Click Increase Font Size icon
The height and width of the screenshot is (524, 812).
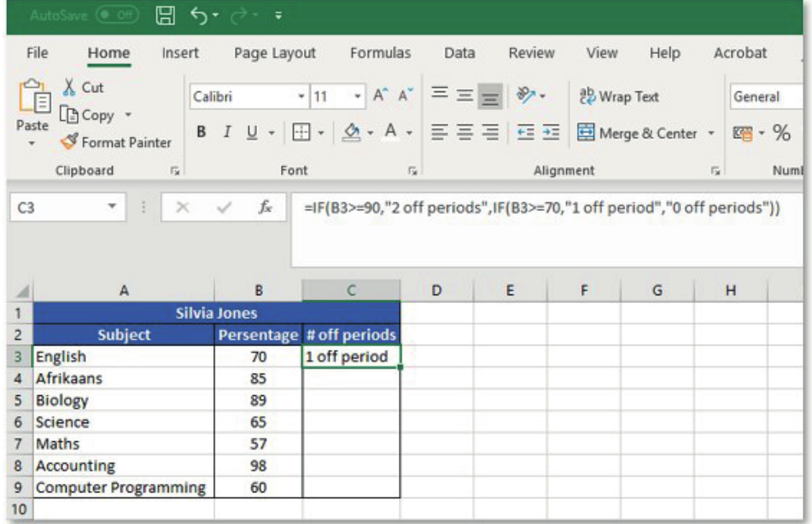pos(380,95)
